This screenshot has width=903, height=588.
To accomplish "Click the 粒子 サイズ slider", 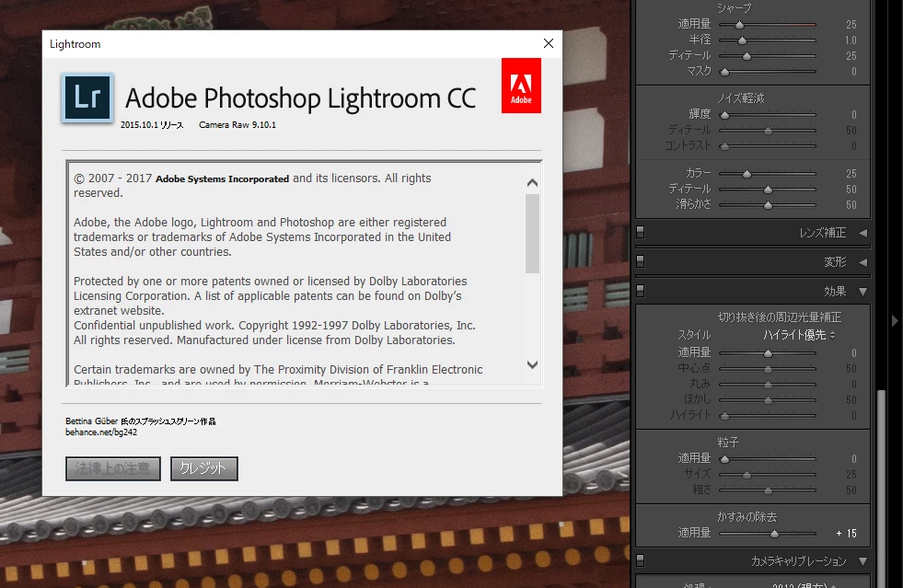I will coord(768,475).
